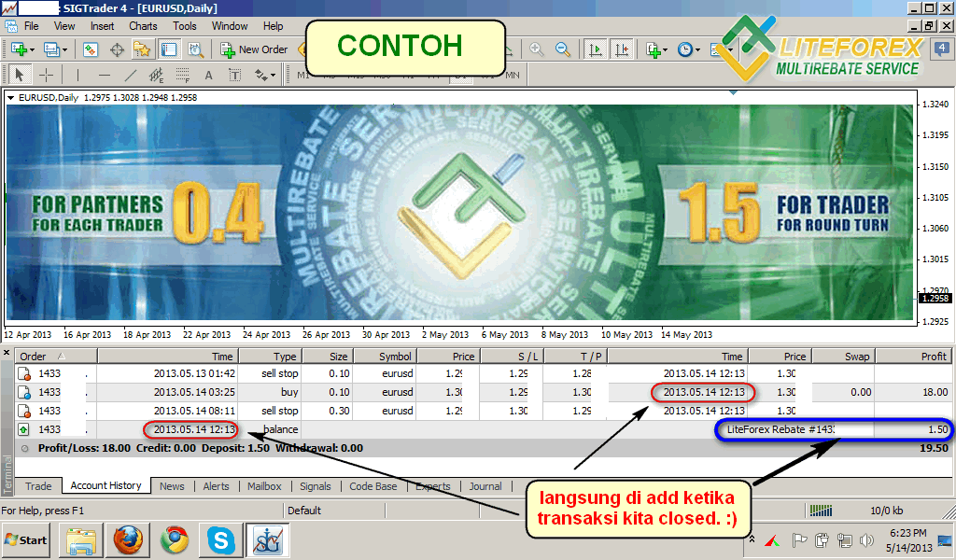Viewport: 956px width, 560px height.
Task: Switch to the Signals tab
Action: 316,486
